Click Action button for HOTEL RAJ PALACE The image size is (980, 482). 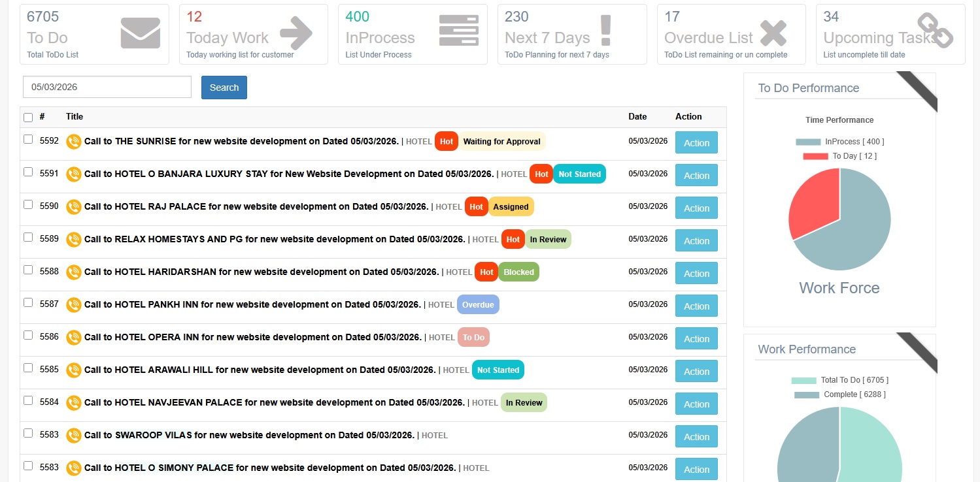pyautogui.click(x=696, y=208)
